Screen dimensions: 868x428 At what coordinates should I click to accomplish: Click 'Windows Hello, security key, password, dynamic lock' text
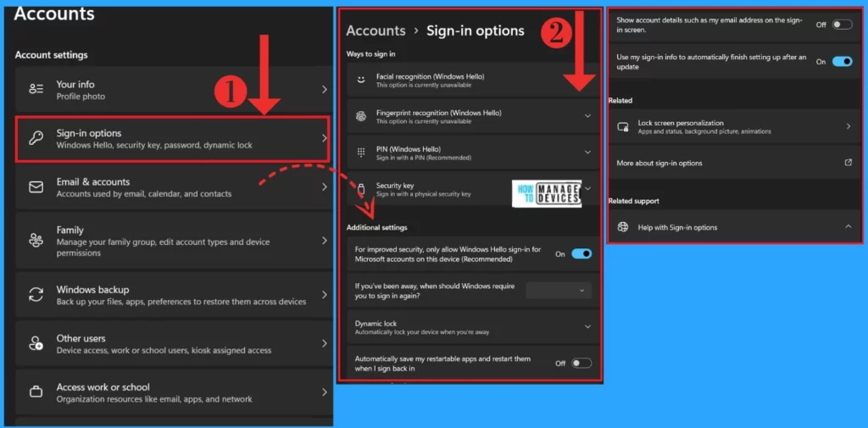coord(154,145)
